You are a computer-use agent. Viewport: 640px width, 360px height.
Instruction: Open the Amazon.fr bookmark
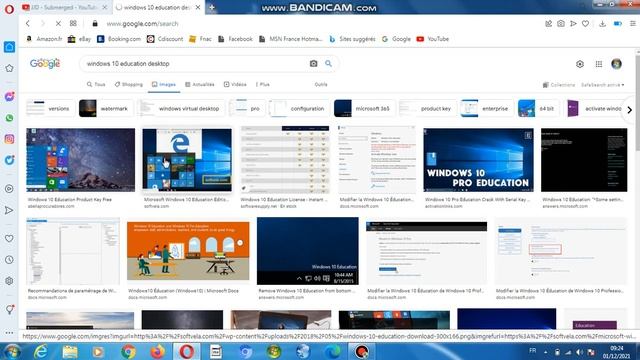click(44, 39)
